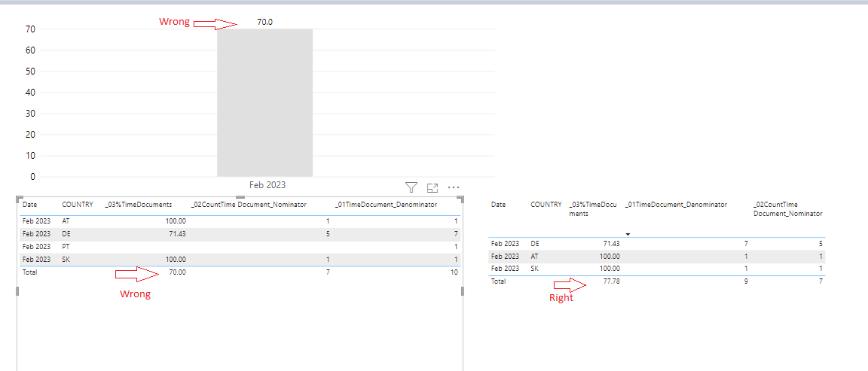The height and width of the screenshot is (371, 868).
Task: Select the PT country cell in the left table
Action: [x=66, y=247]
